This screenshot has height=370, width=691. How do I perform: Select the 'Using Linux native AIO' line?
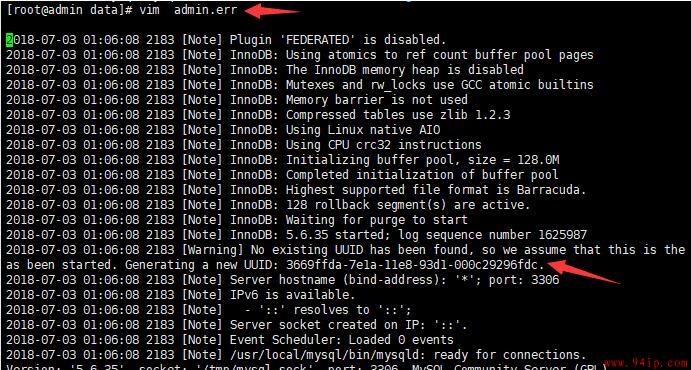click(x=223, y=130)
